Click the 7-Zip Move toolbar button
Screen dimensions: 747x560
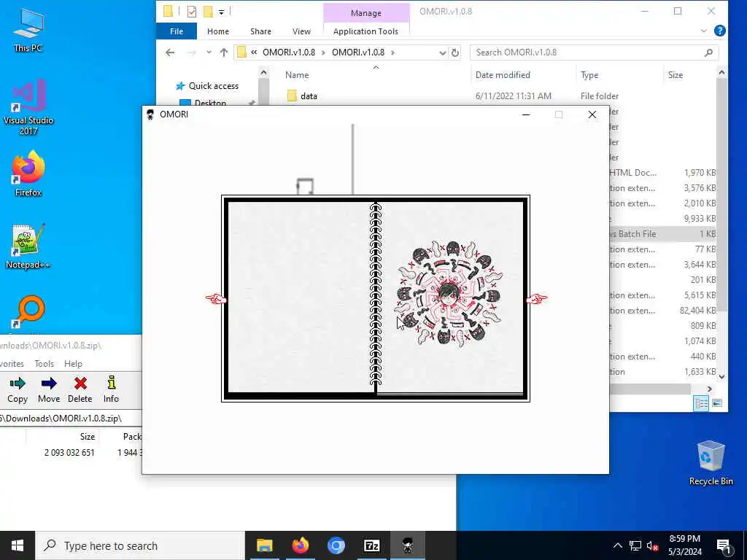click(x=49, y=390)
